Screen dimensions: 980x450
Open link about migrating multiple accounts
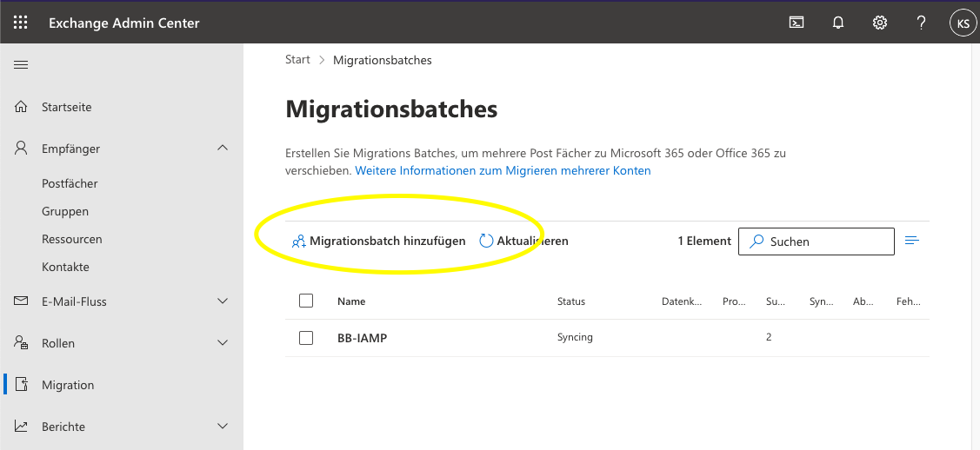click(503, 171)
